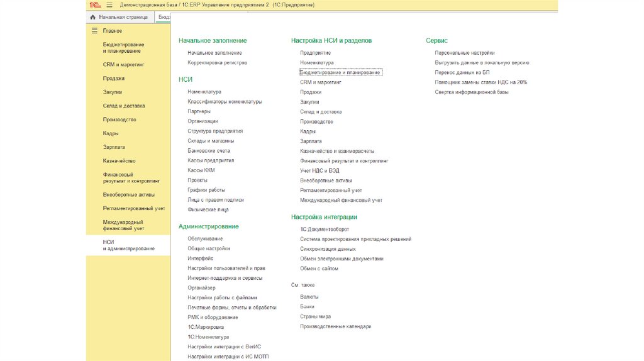Open Предприятие settings link
The height and width of the screenshot is (361, 644).
coord(316,53)
